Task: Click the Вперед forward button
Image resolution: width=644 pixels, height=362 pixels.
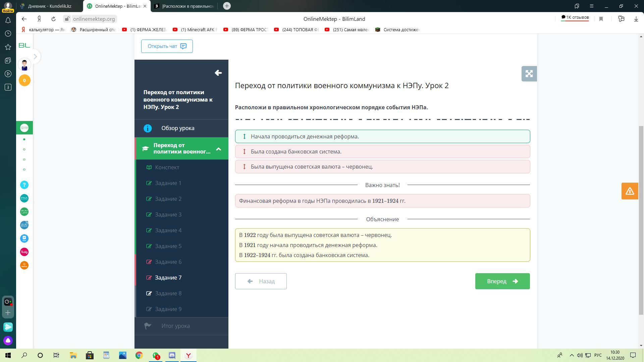Action: 502,281
